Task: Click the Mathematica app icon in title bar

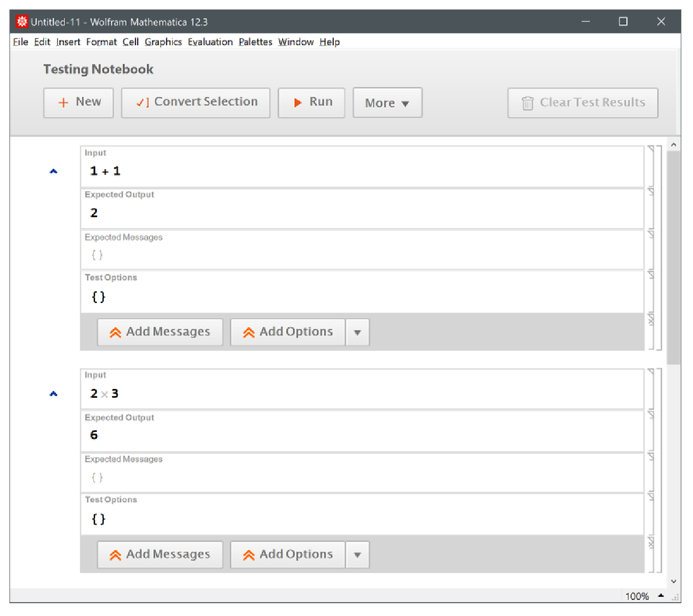Action: [22, 22]
